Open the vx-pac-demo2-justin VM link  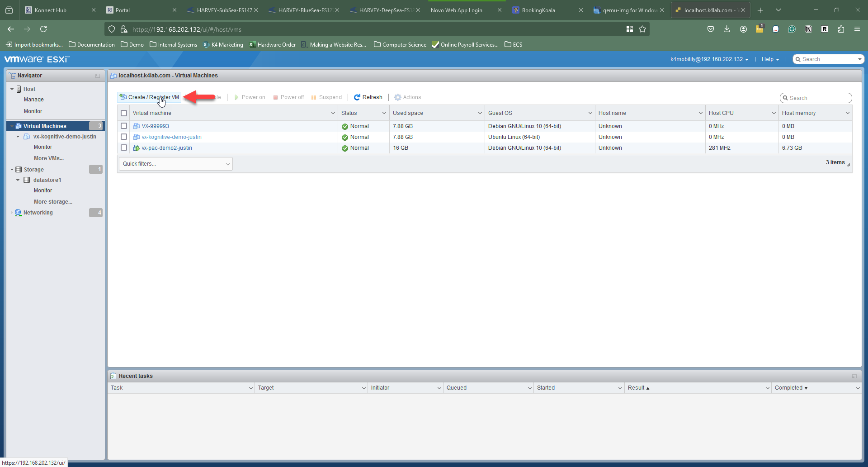tap(167, 148)
